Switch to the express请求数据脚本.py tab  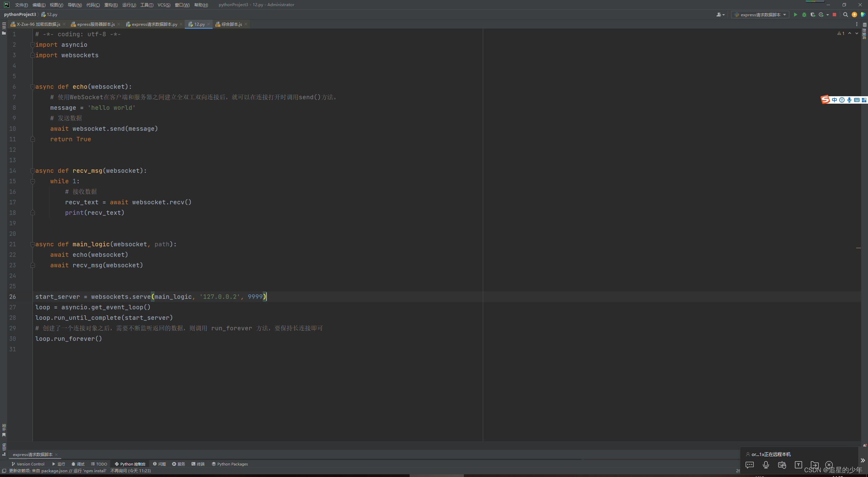(154, 24)
